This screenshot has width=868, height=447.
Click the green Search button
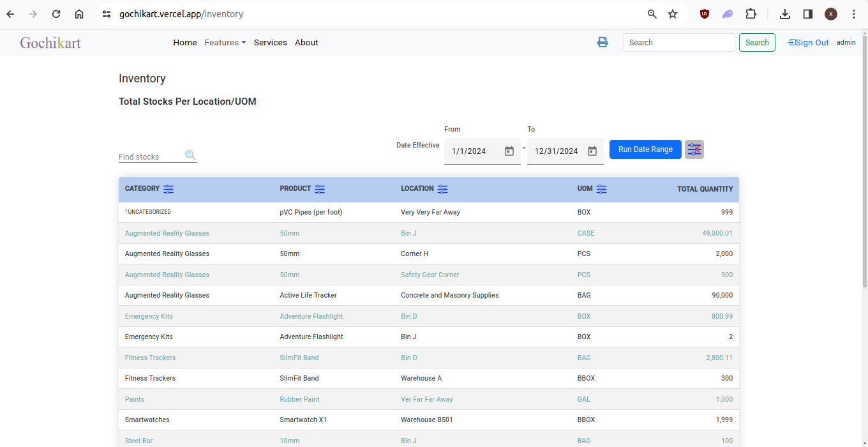pos(757,43)
